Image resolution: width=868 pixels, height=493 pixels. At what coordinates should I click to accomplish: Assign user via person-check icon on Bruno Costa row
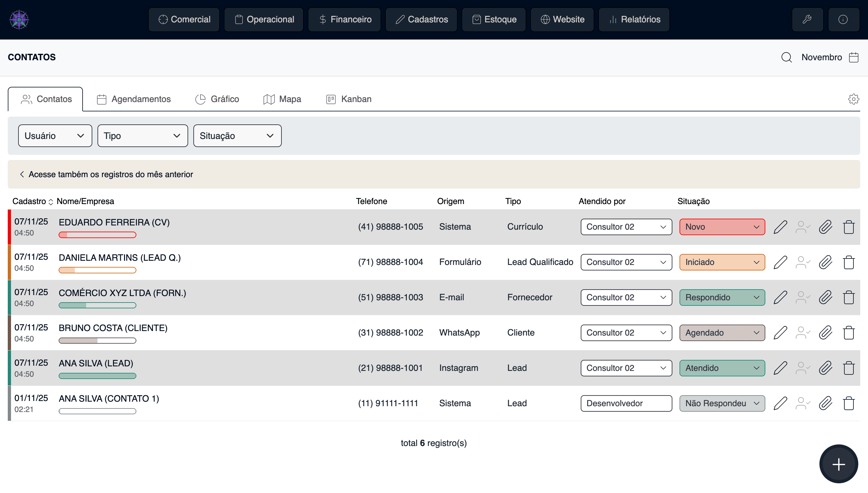coord(803,333)
